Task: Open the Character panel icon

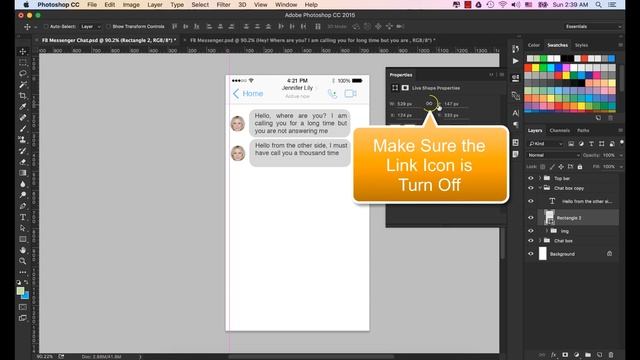Action: point(516,113)
